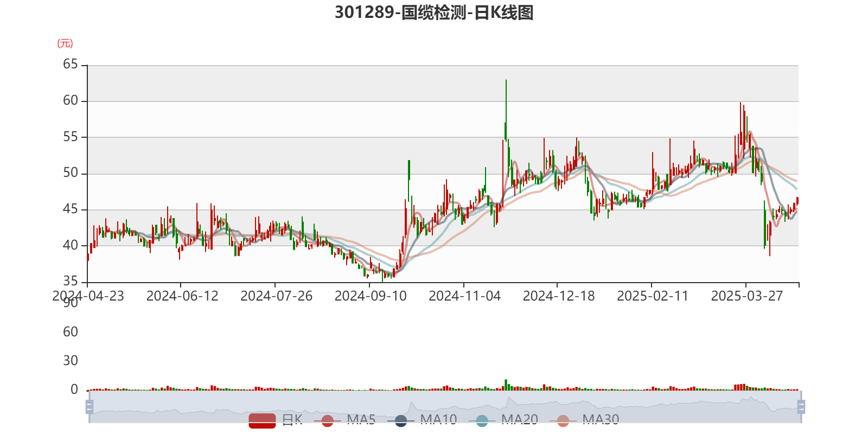Screen dimensions: 868x434
Task: Click the 0 label on the volume axis
Action: click(x=74, y=390)
